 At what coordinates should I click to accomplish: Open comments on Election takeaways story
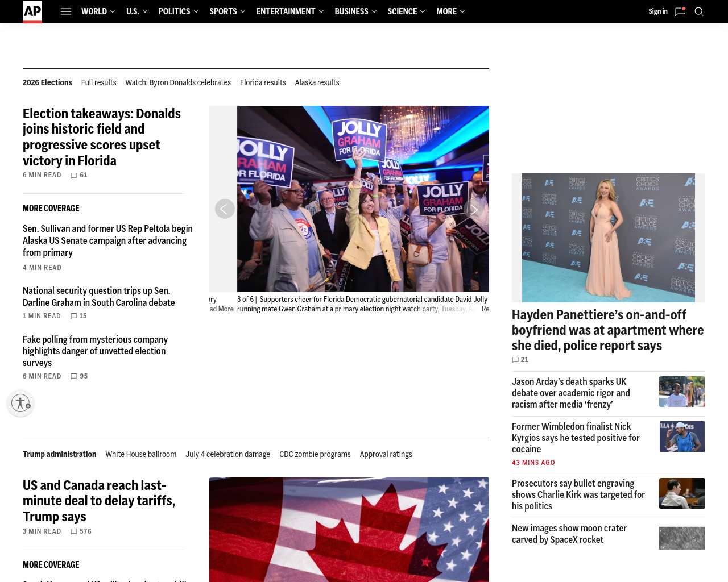pos(79,175)
